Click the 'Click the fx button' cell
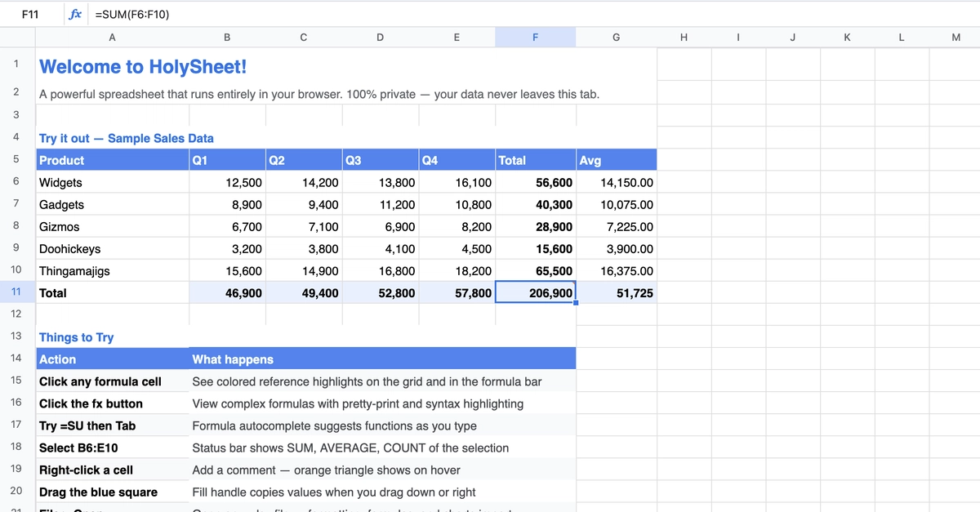The width and height of the screenshot is (980, 512). coord(113,403)
